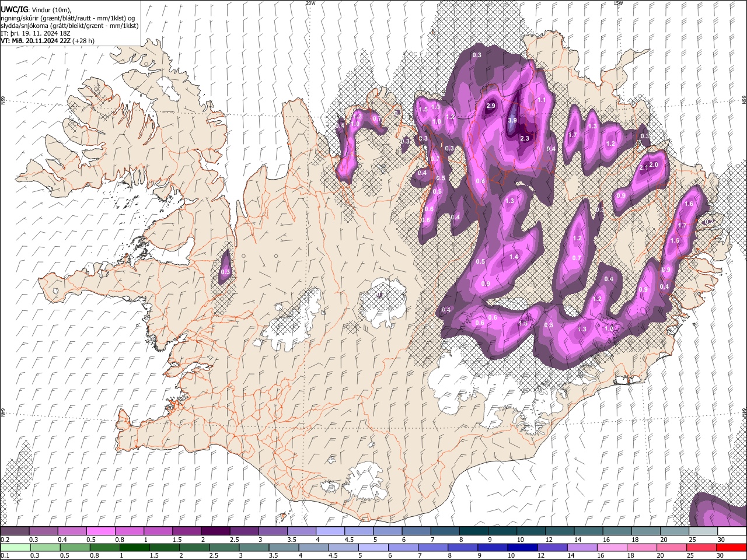Select the 2.3 value below the 3.9 peak
747x560 pixels.
(x=525, y=138)
